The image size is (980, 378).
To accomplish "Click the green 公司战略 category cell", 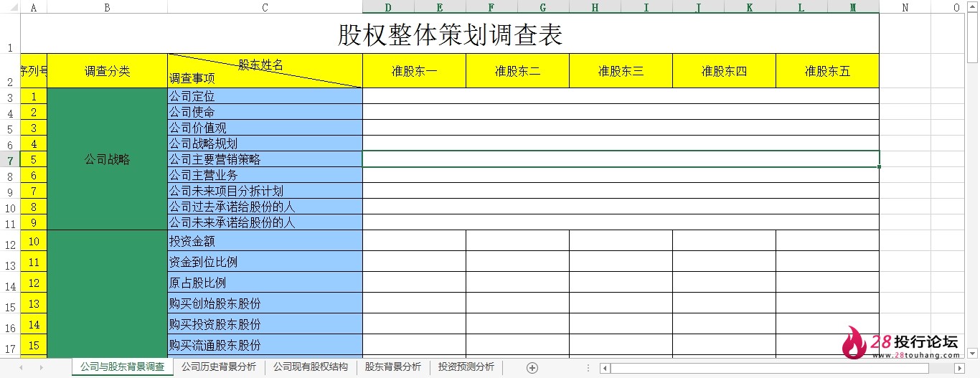I will coord(108,159).
